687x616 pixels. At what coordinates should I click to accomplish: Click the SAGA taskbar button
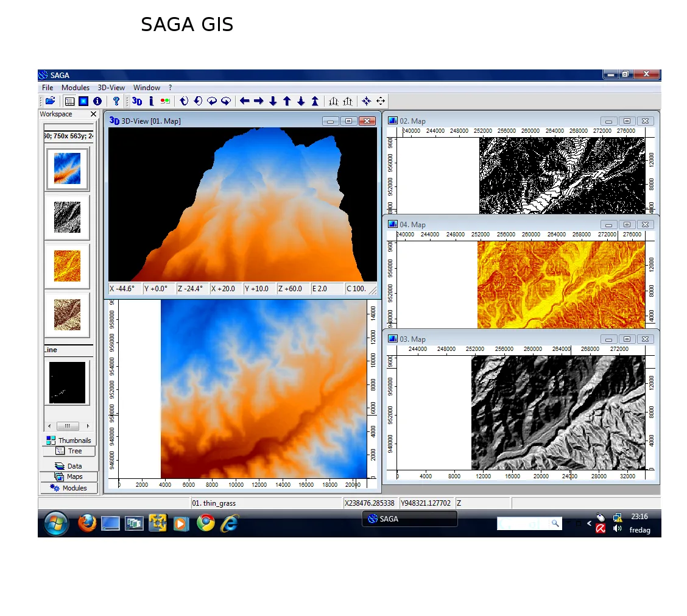410,519
